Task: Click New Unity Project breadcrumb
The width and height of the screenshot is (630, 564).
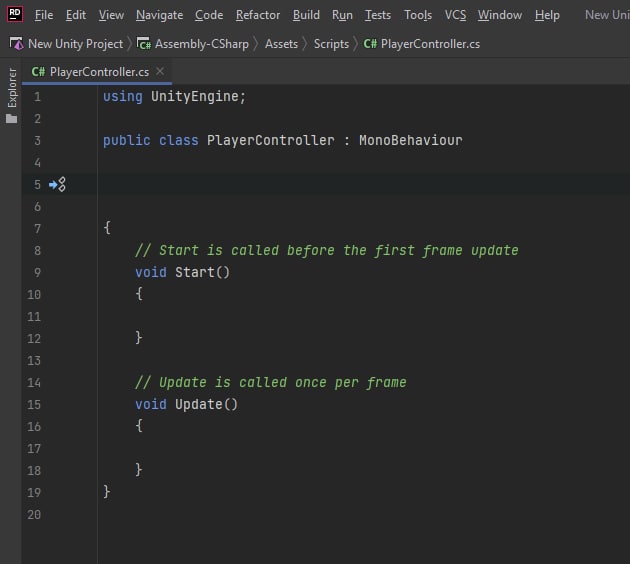Action: (x=76, y=44)
